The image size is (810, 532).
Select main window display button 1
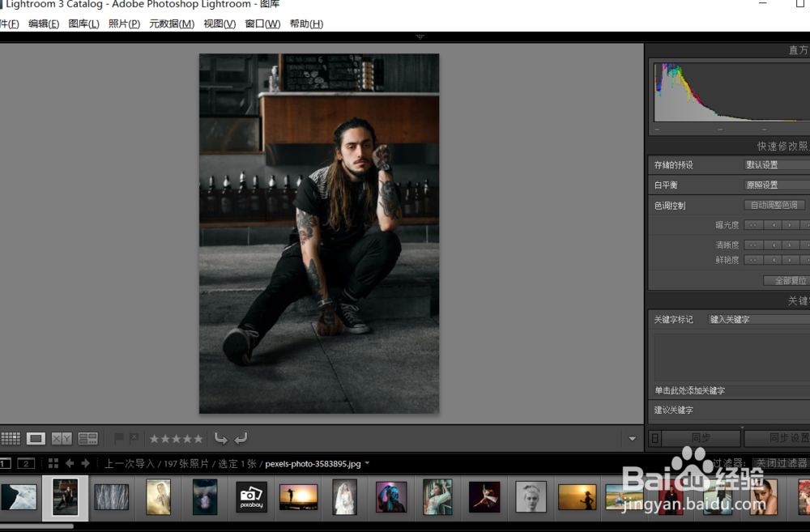(x=5, y=463)
